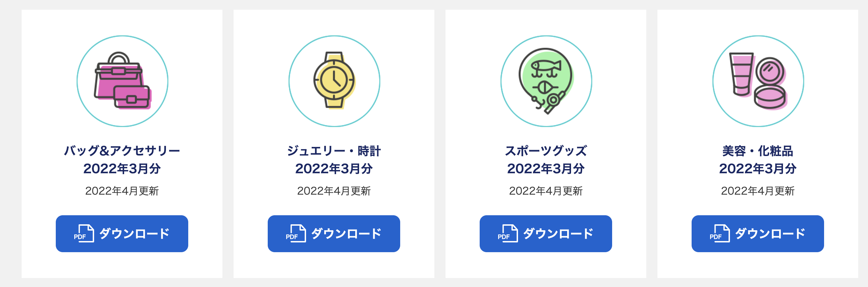Image resolution: width=868 pixels, height=287 pixels.
Task: Click PDF icon in beauty download button
Action: point(719,233)
